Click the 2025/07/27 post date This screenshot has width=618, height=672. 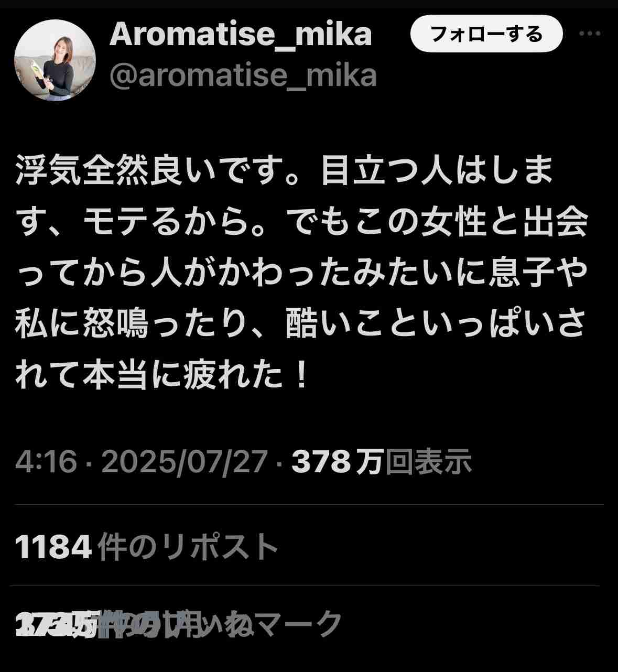[x=184, y=462]
